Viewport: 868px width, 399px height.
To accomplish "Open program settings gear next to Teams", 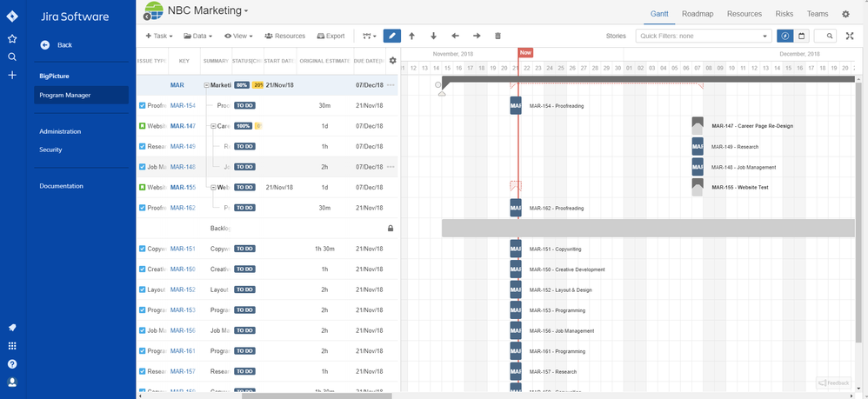I will pos(846,15).
